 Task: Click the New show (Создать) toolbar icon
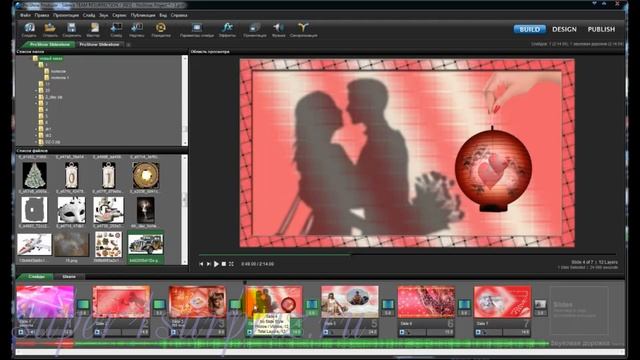[29, 28]
